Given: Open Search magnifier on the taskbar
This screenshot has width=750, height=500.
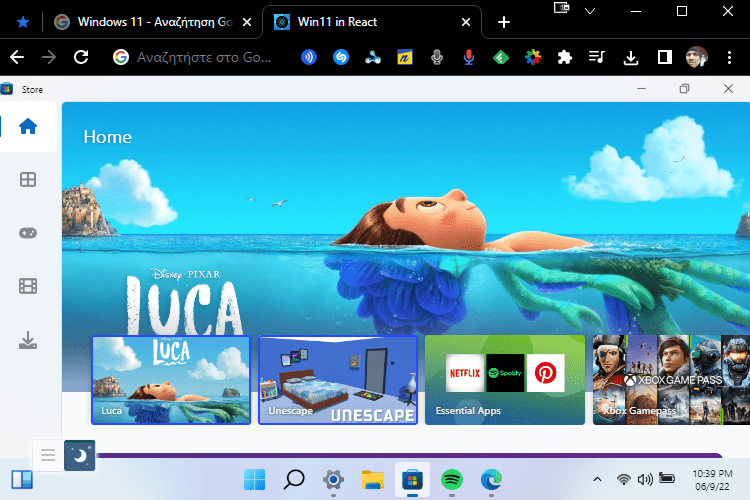Looking at the screenshot, I should (x=294, y=479).
